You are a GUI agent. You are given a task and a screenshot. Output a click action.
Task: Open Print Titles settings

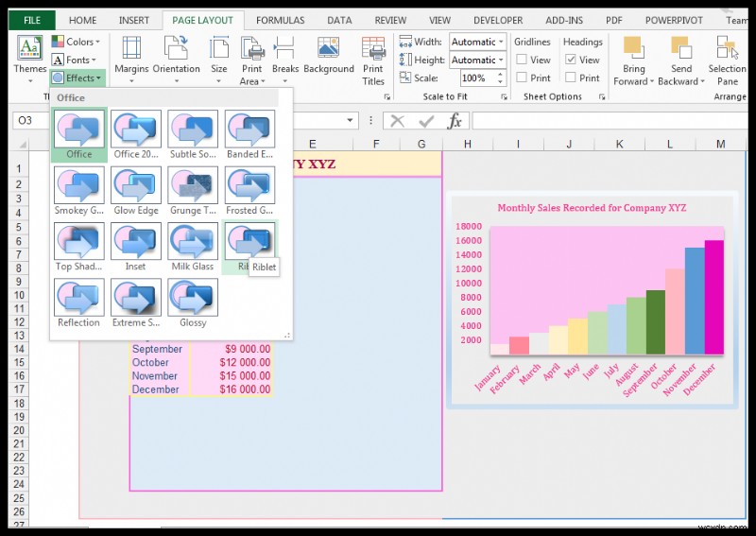click(x=373, y=61)
